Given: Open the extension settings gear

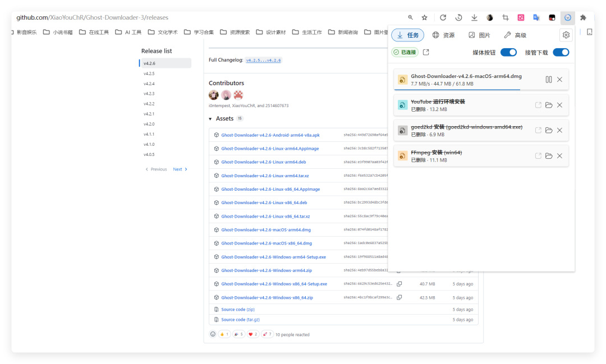Looking at the screenshot, I should [566, 35].
